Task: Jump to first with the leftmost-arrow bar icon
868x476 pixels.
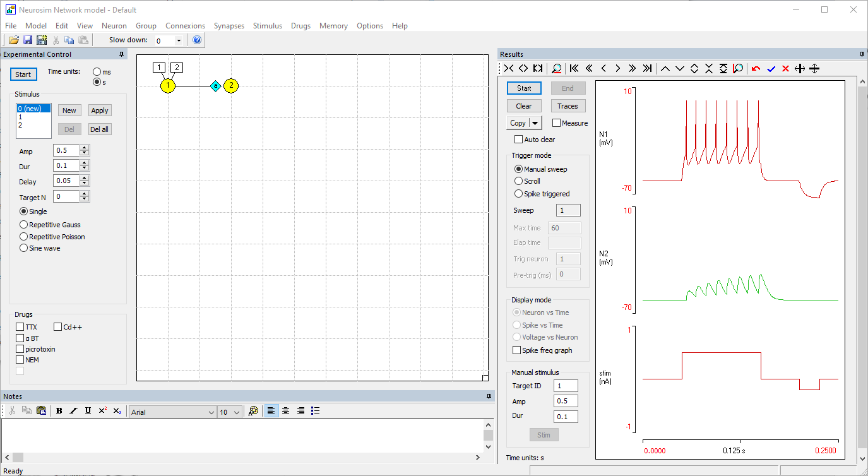Action: click(x=574, y=69)
